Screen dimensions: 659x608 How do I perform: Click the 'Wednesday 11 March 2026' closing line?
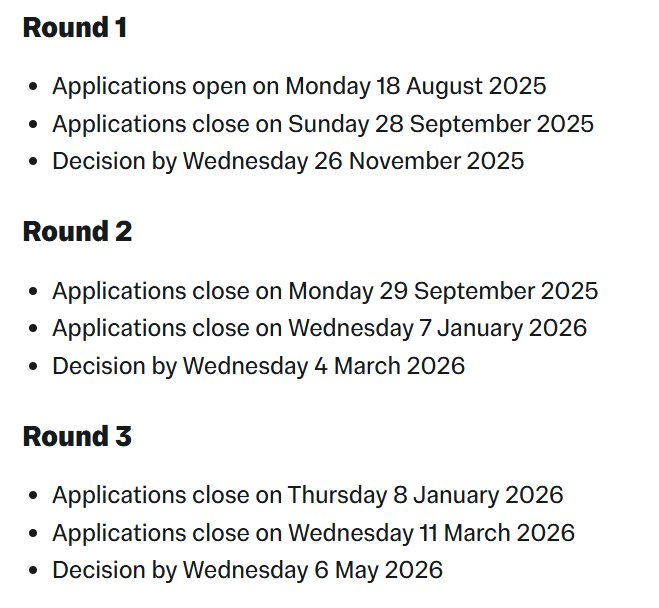click(x=314, y=533)
